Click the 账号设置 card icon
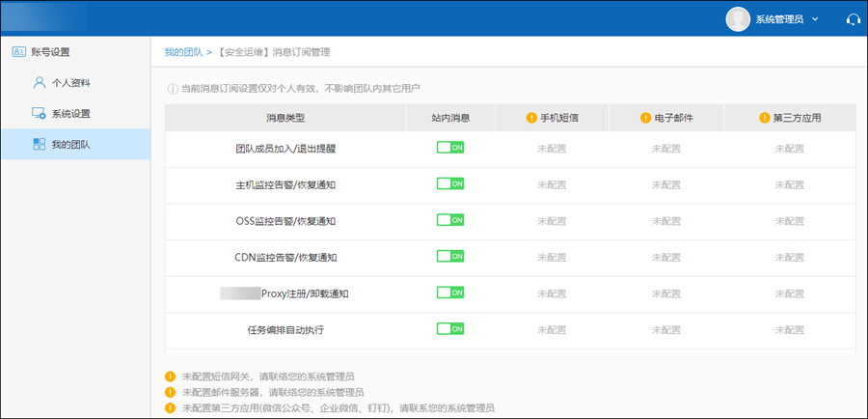The image size is (868, 419). click(x=18, y=52)
